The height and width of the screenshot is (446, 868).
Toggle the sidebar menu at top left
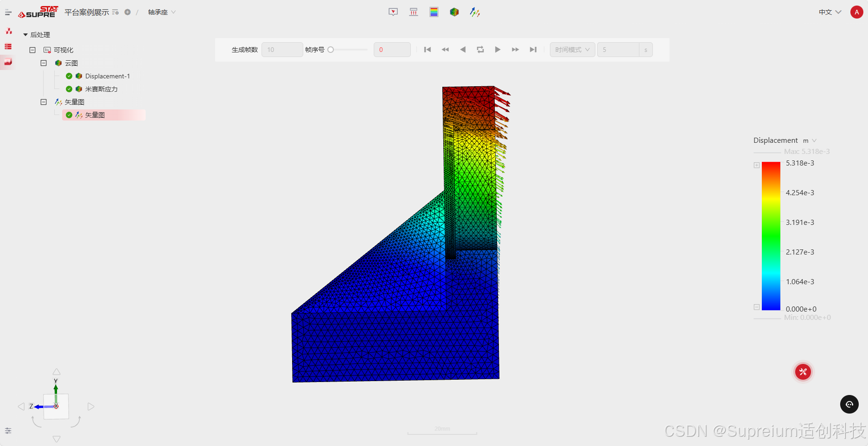point(8,13)
